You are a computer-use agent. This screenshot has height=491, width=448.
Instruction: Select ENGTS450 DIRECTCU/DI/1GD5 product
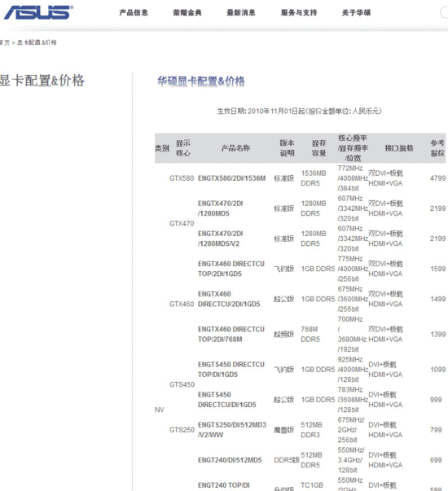pos(227,400)
